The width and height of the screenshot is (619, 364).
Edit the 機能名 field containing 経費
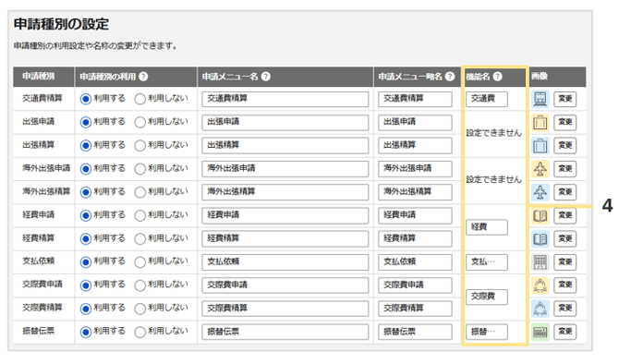[487, 227]
